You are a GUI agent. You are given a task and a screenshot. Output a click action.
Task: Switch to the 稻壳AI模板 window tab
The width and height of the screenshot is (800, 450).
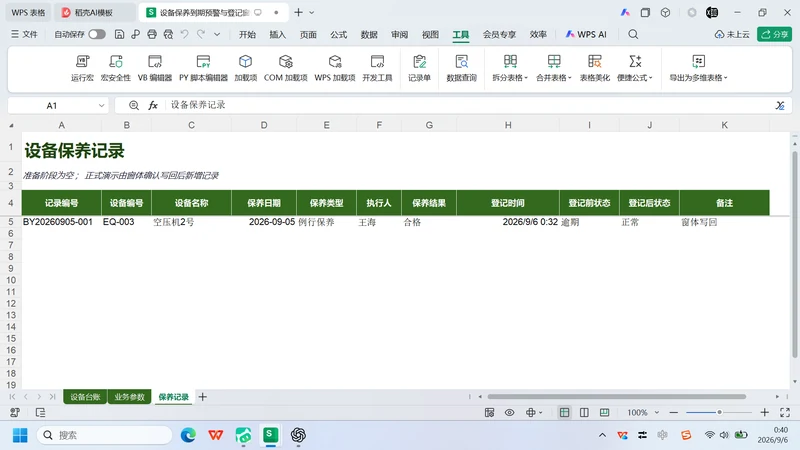[94, 12]
